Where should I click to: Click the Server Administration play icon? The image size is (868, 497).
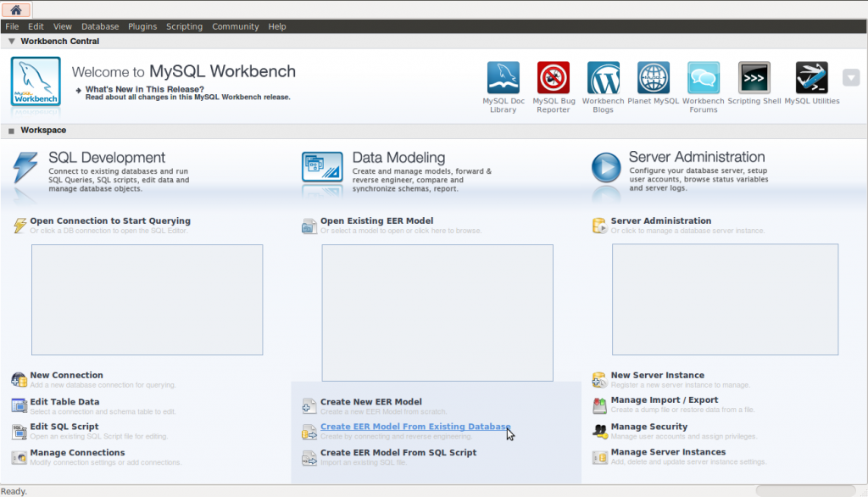[607, 166]
